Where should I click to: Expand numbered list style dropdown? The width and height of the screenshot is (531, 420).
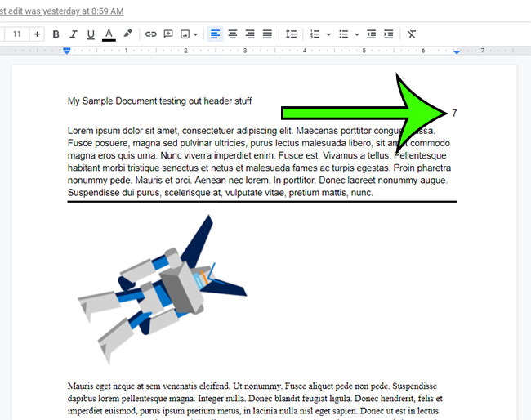(x=328, y=34)
